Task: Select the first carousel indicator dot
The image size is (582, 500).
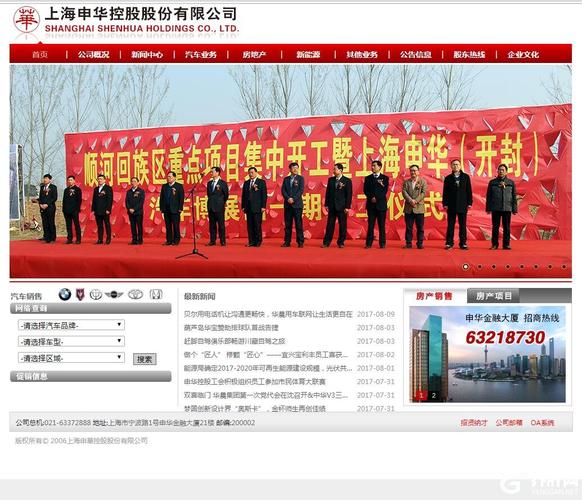Action: point(465,267)
